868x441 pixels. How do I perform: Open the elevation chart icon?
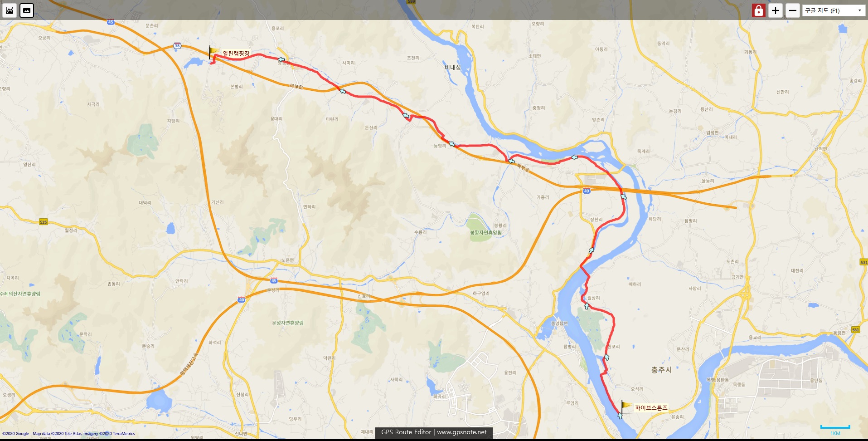[10, 10]
